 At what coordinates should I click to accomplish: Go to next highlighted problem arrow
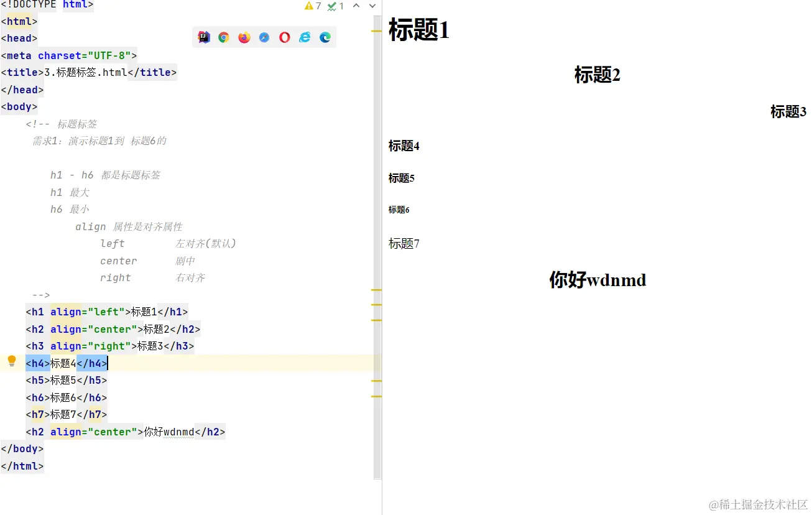tap(372, 6)
